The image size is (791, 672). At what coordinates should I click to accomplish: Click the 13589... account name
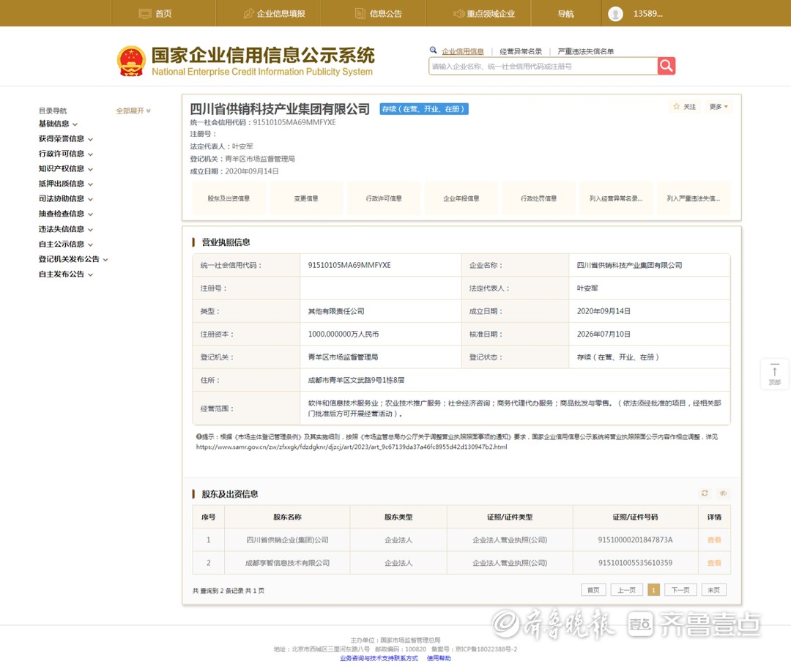point(647,14)
